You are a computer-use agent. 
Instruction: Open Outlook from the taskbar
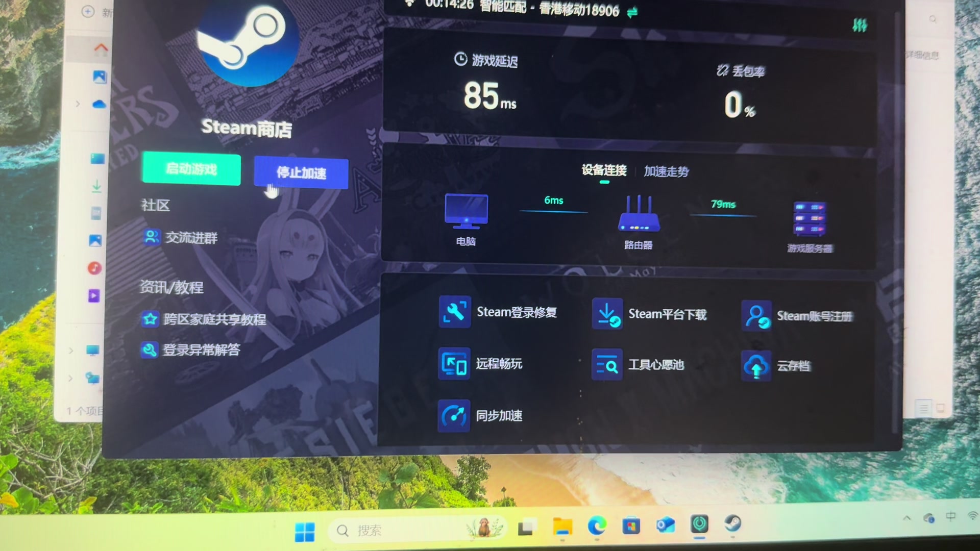click(x=665, y=524)
